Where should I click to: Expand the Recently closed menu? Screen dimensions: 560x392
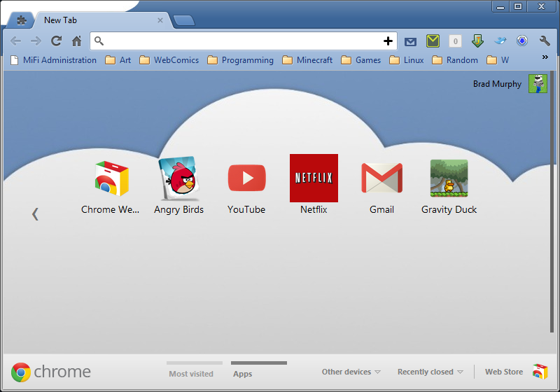click(430, 372)
